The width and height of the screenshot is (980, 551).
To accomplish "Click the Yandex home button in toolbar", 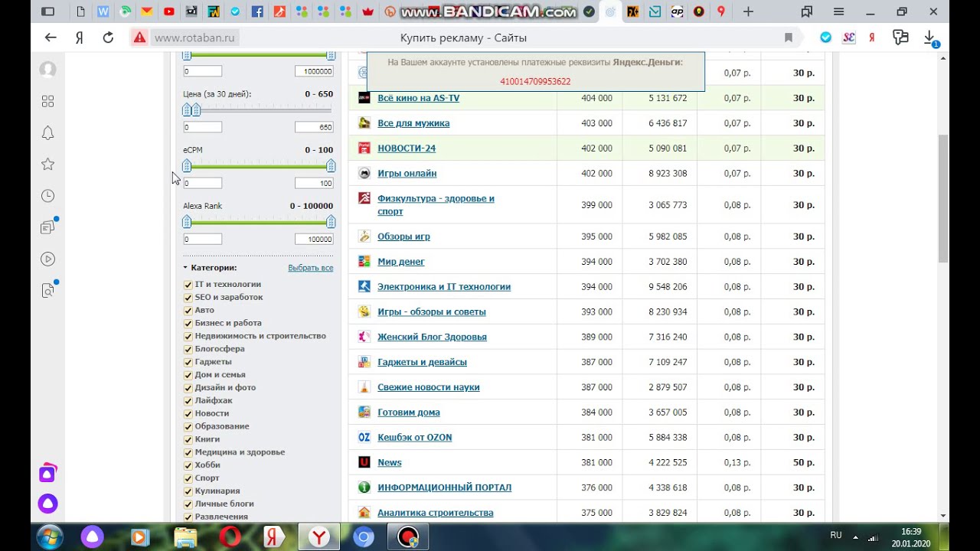I will (x=79, y=37).
